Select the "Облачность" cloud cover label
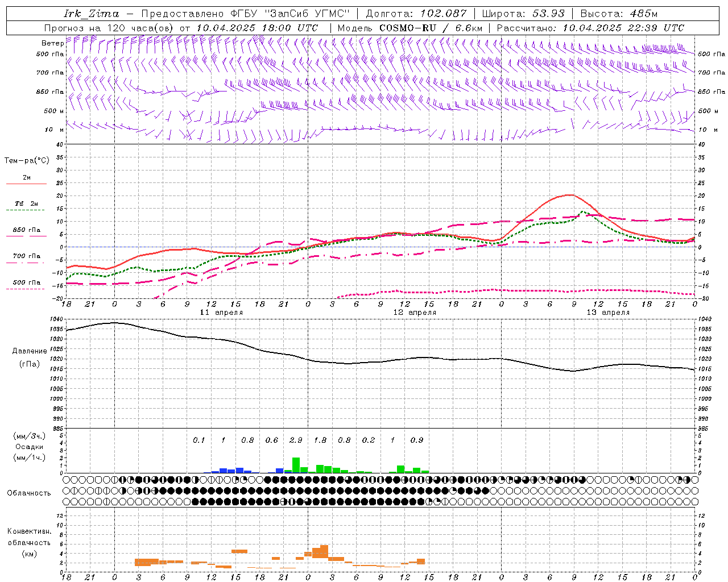The width and height of the screenshot is (728, 582). tap(29, 493)
